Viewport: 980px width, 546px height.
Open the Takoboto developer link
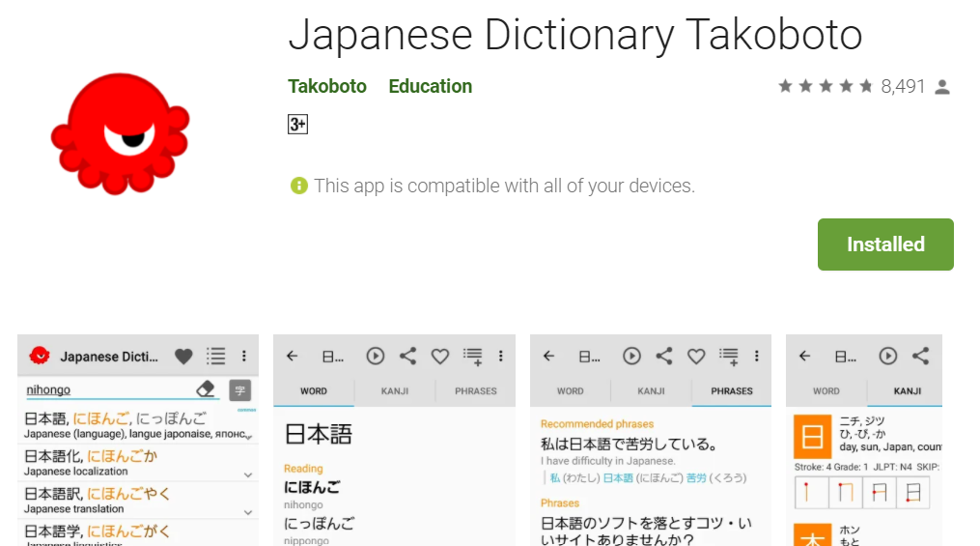pos(327,86)
